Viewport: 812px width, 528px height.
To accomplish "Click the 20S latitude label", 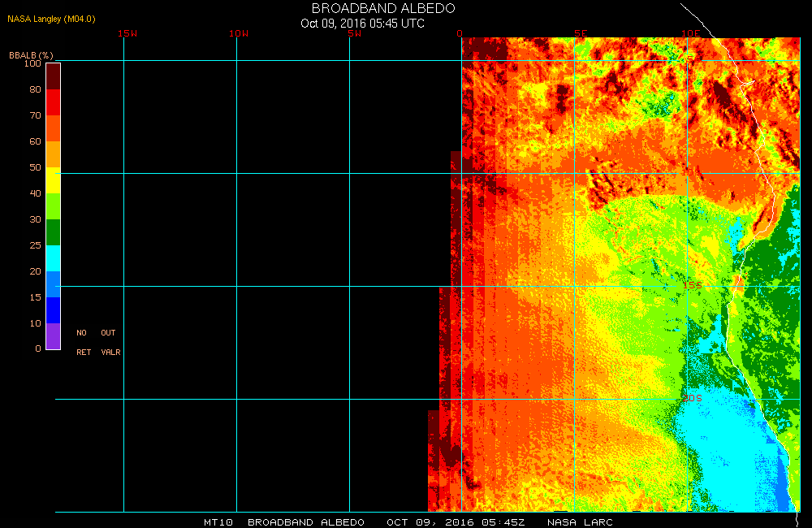I will 693,398.
